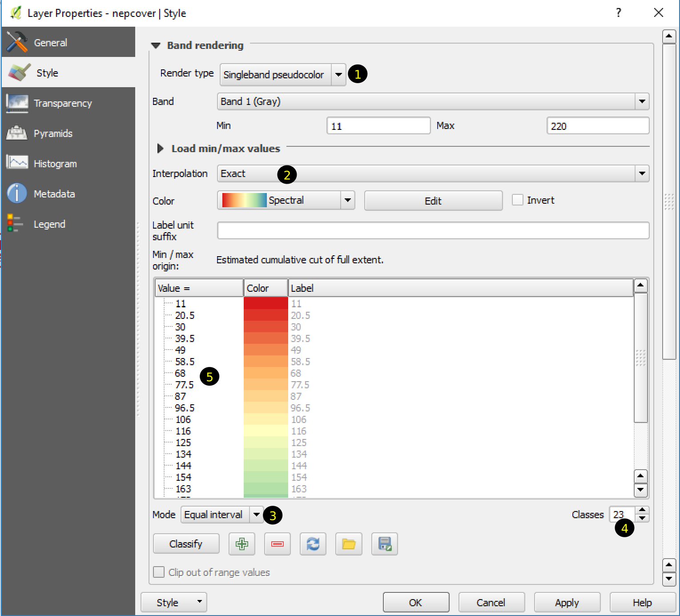The height and width of the screenshot is (616, 680).
Task: Click the red minus remove entry icon
Action: pos(277,544)
